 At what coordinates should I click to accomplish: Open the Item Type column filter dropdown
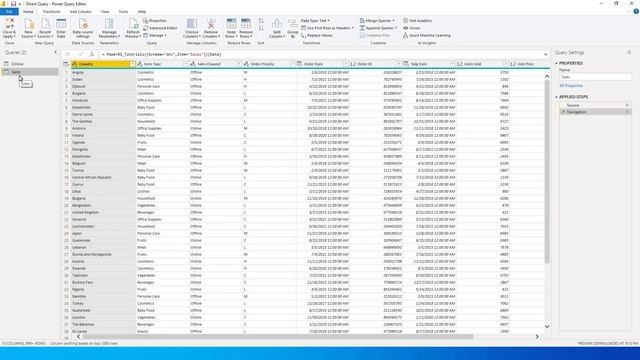click(186, 64)
